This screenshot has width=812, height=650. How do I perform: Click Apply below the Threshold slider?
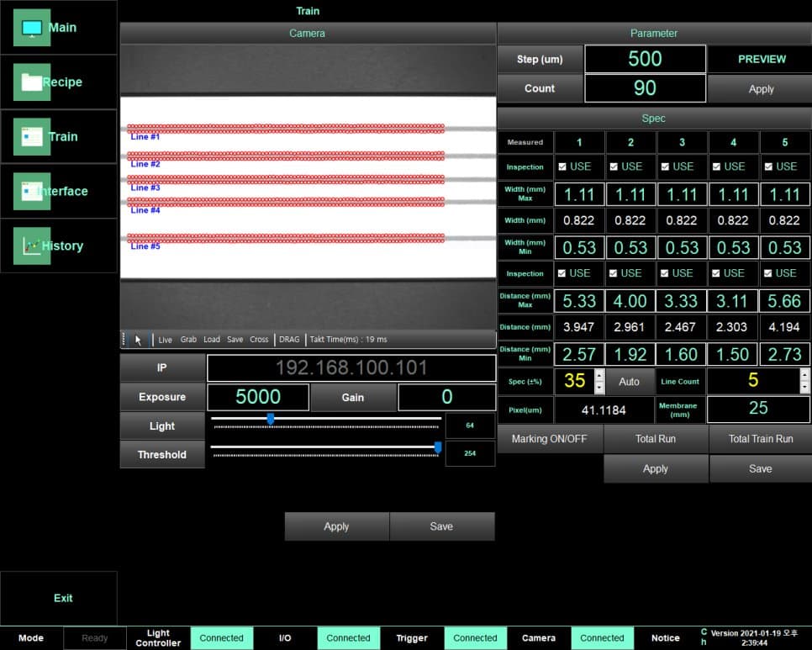(336, 526)
